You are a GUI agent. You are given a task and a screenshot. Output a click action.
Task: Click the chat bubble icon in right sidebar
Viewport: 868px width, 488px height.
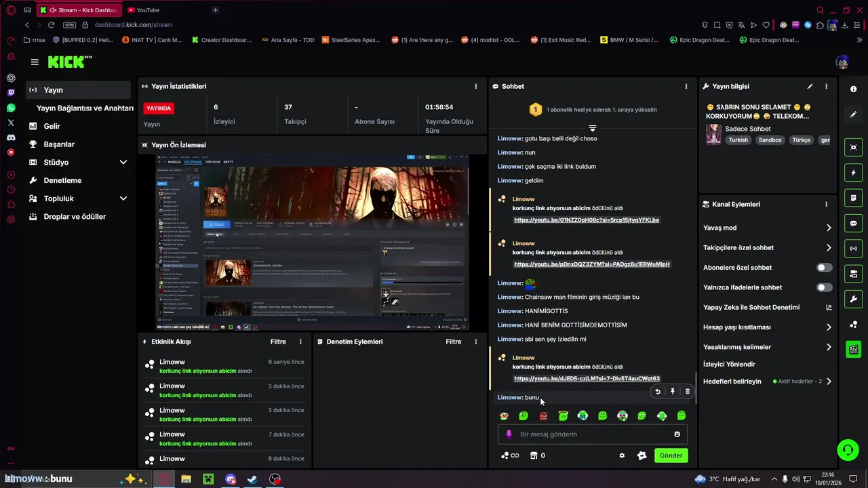tap(854, 223)
